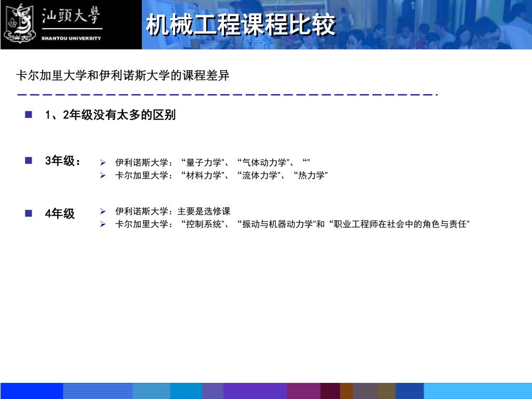Click the heading 4年级
This screenshot has height=399, width=532.
tap(60, 214)
